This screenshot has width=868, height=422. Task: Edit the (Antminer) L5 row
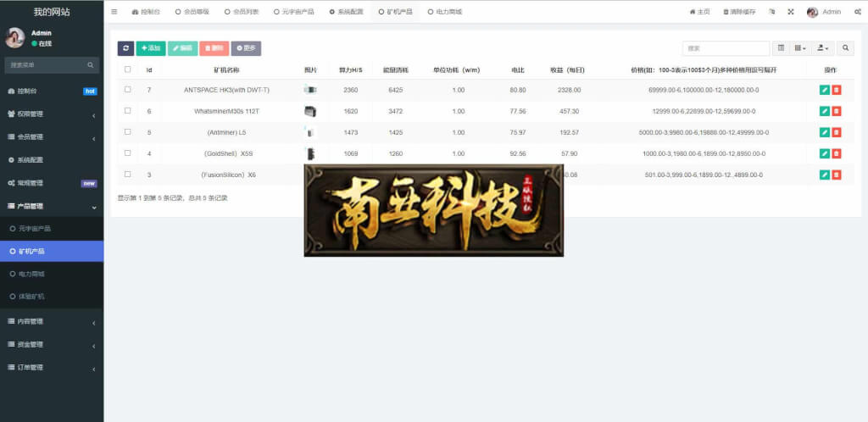pos(824,132)
